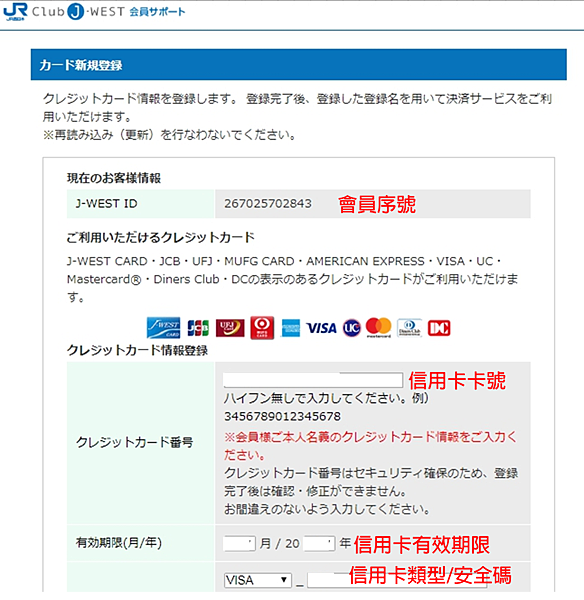Focus the expiry year field after 20
The height and width of the screenshot is (600, 584).
coord(319,543)
